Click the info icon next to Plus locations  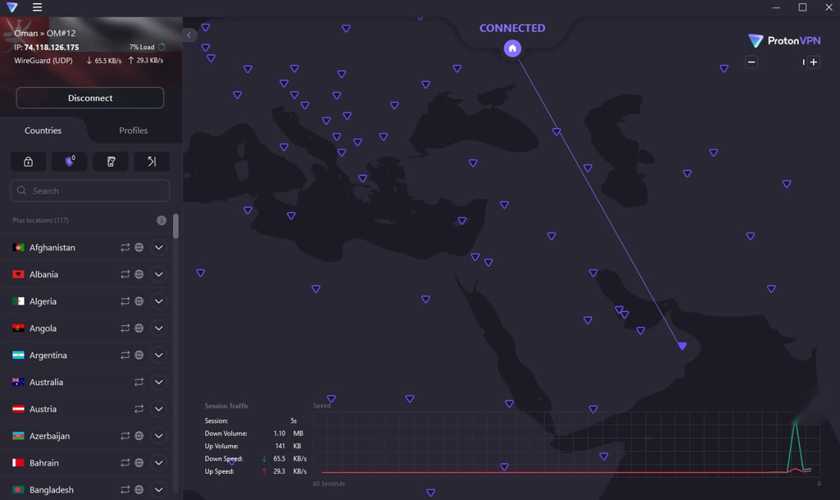click(x=161, y=220)
